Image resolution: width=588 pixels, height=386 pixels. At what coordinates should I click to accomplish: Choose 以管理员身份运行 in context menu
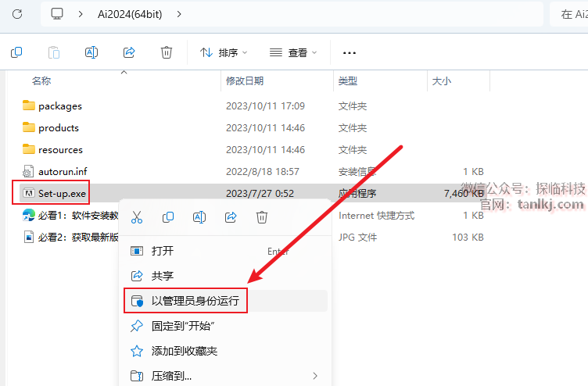tap(226, 301)
